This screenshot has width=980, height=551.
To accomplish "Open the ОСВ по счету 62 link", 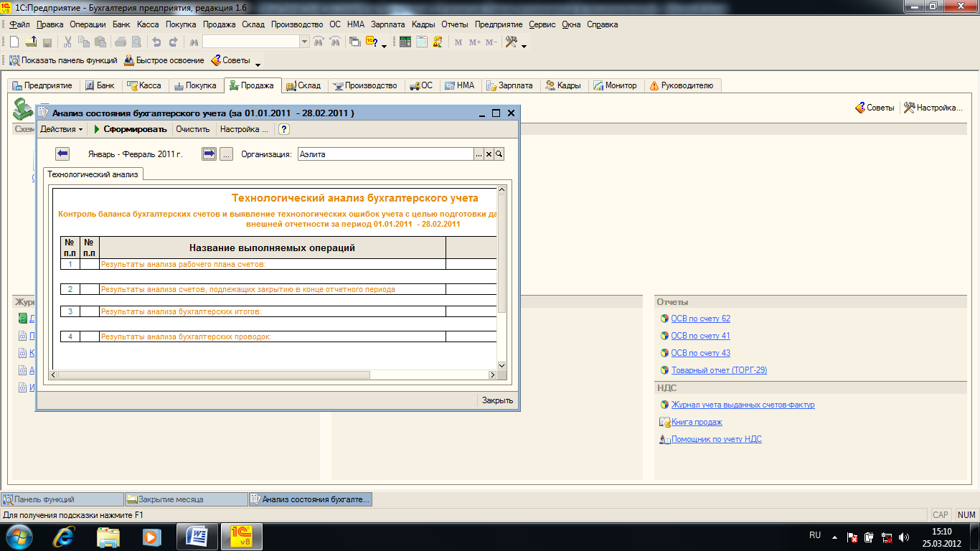I will pyautogui.click(x=700, y=319).
